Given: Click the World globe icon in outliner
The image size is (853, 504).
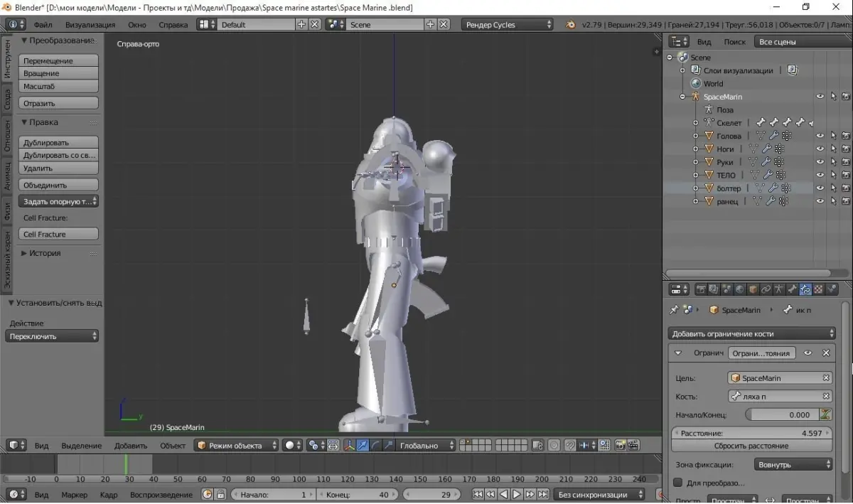Looking at the screenshot, I should 696,83.
